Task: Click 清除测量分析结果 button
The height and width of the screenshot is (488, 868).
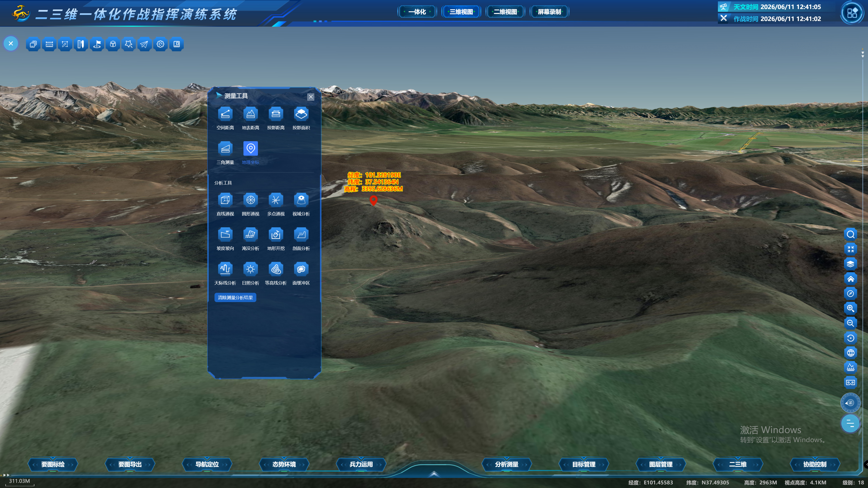Action: (235, 298)
